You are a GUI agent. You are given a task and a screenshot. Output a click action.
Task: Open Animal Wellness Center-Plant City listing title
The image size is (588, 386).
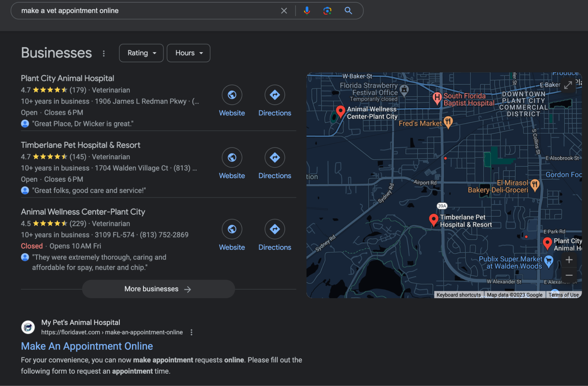(83, 212)
